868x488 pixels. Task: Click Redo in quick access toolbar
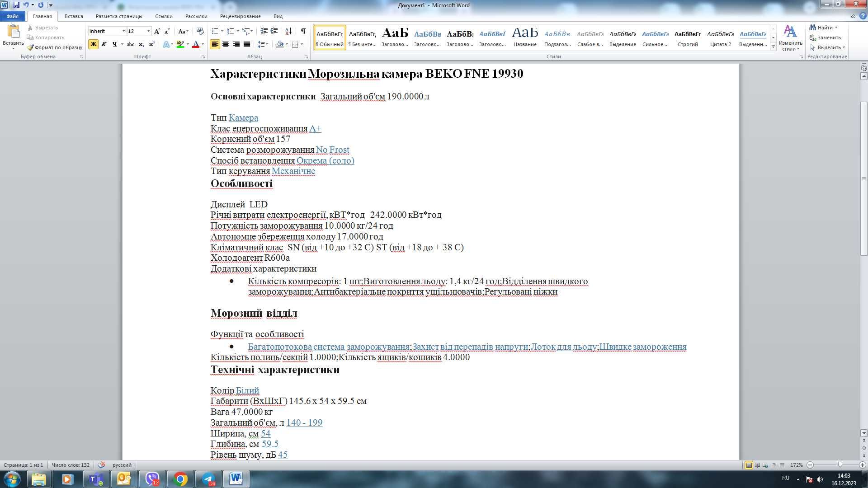click(x=41, y=5)
